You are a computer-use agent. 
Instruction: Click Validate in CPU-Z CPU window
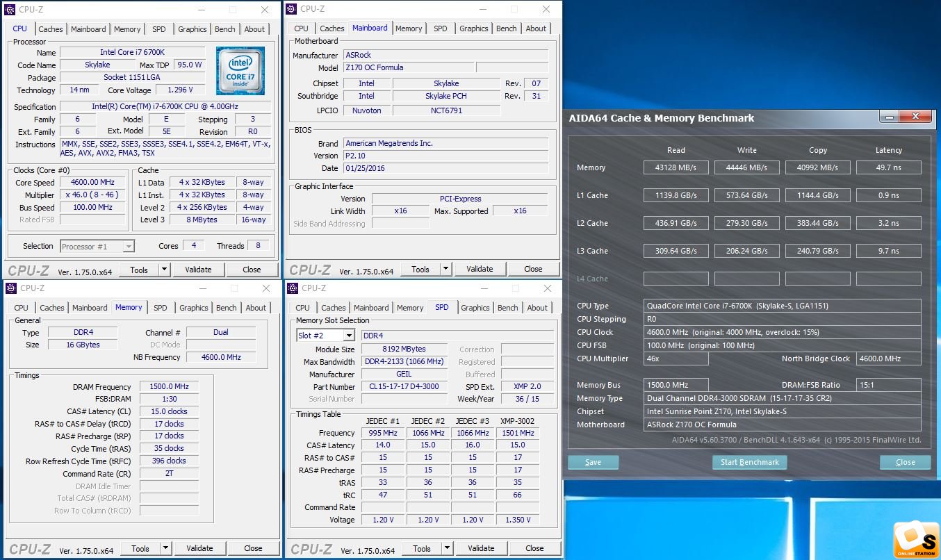[x=198, y=270]
